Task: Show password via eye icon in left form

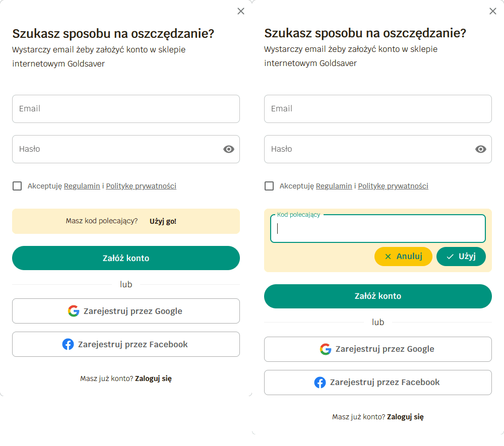Action: coord(229,149)
